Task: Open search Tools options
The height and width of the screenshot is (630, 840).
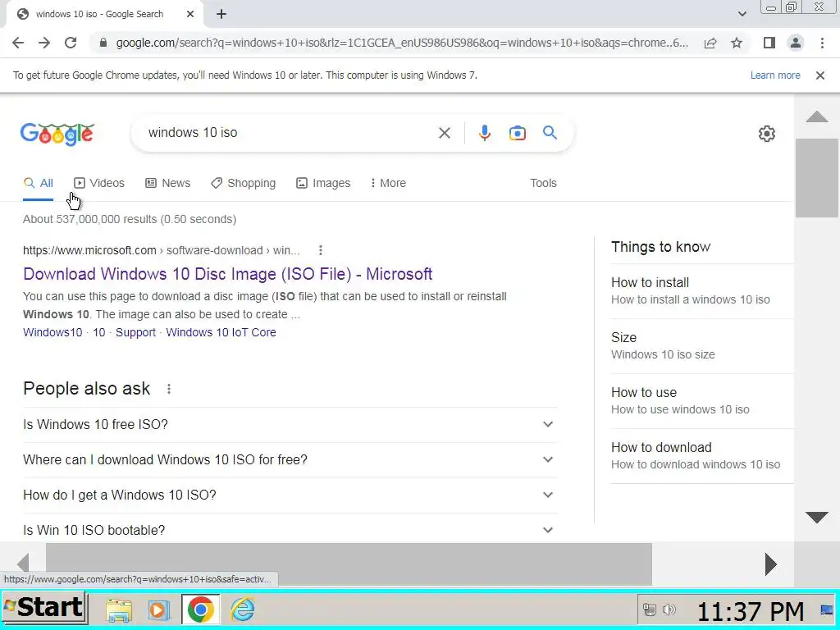Action: (543, 183)
